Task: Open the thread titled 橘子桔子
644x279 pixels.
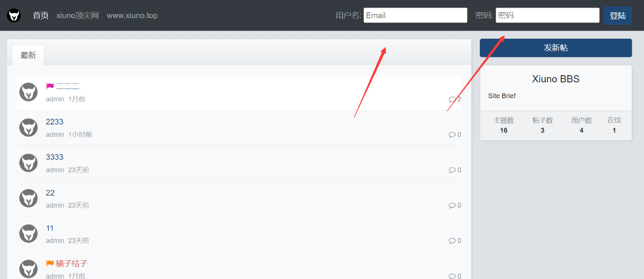Action: [x=72, y=263]
